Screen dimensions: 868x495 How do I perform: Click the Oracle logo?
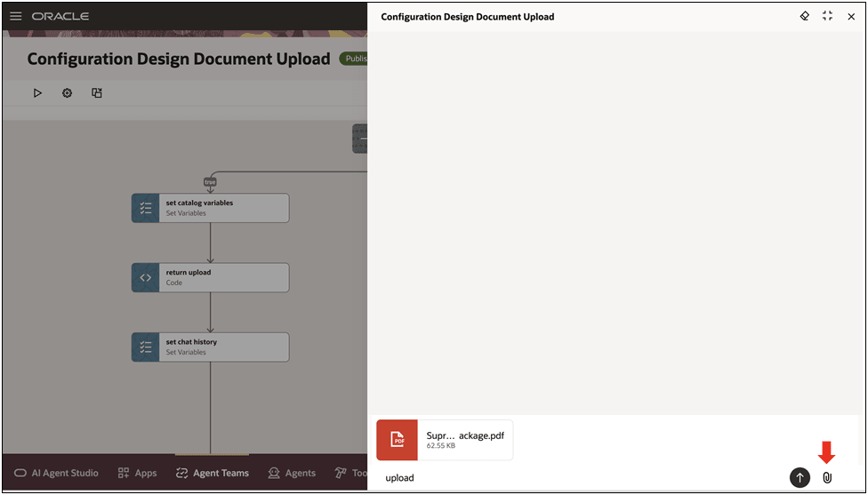[x=60, y=17]
